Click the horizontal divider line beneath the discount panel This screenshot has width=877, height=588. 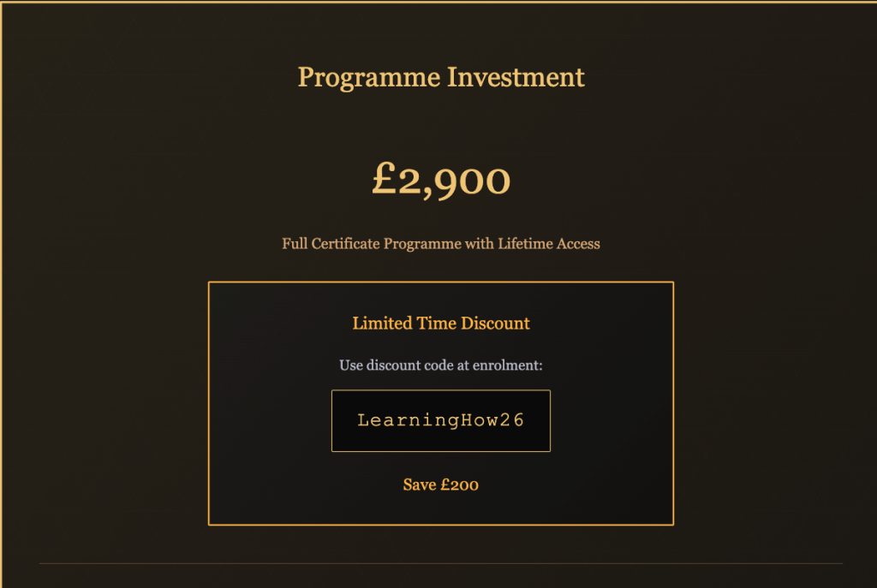tap(440, 564)
